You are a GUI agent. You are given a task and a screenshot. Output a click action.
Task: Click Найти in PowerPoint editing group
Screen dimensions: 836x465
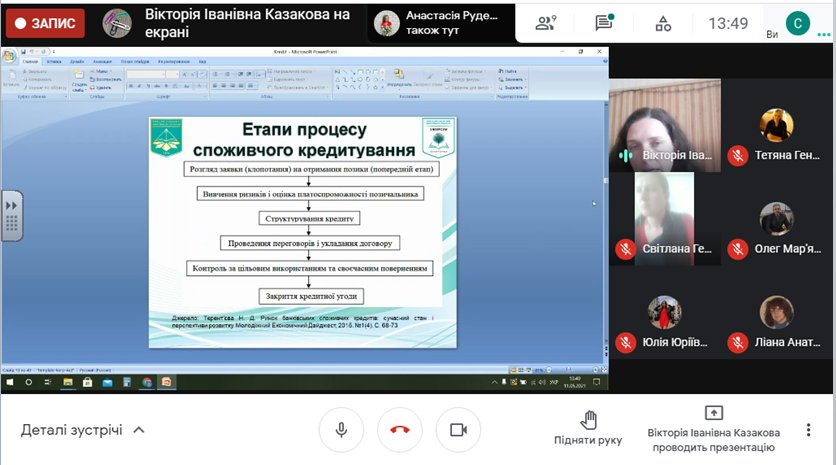[x=508, y=71]
